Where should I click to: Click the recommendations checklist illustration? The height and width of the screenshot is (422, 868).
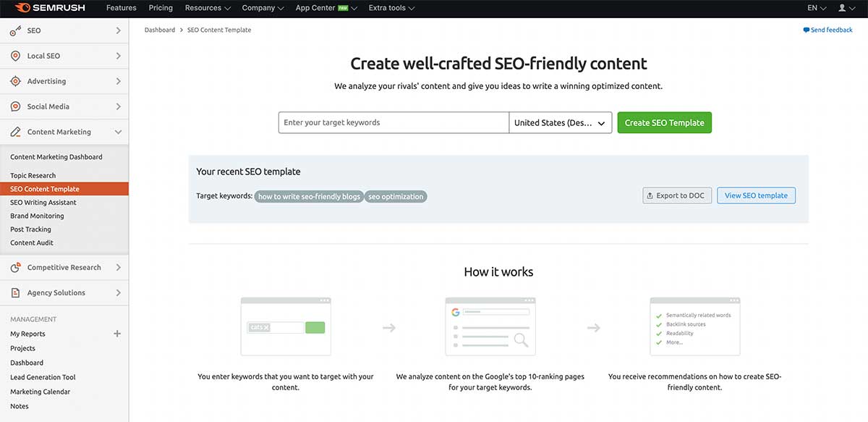pos(695,326)
